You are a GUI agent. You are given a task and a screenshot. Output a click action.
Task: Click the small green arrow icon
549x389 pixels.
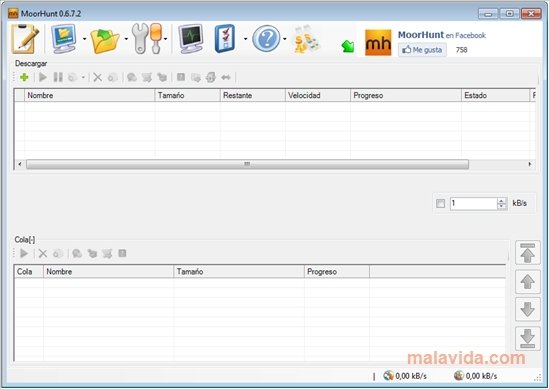click(x=348, y=46)
